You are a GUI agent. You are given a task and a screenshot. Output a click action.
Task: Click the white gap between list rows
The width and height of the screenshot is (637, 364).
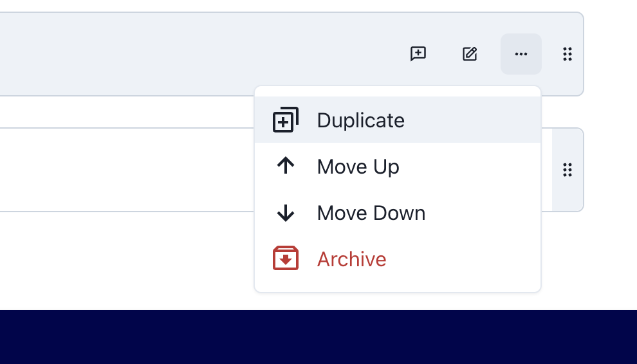click(126, 112)
